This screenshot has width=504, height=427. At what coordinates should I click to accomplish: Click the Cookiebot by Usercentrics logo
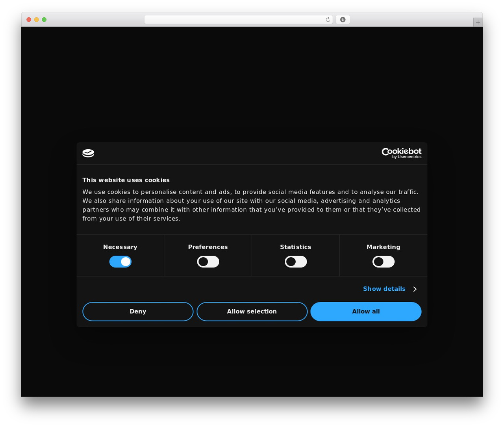[402, 153]
